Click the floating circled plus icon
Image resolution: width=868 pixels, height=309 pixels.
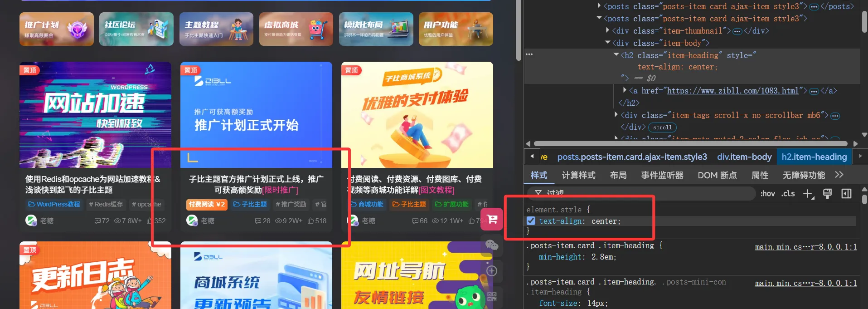point(492,271)
